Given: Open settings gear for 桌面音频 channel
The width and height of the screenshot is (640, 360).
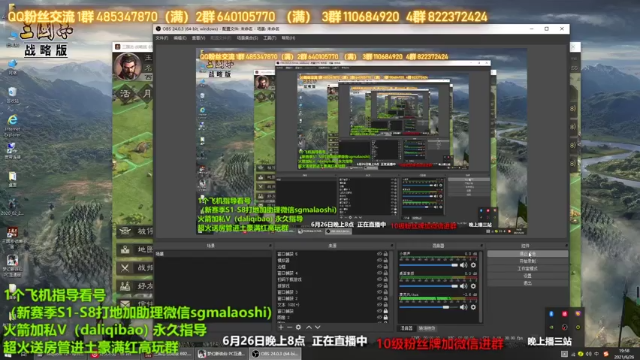Looking at the screenshot, I should click(473, 286).
